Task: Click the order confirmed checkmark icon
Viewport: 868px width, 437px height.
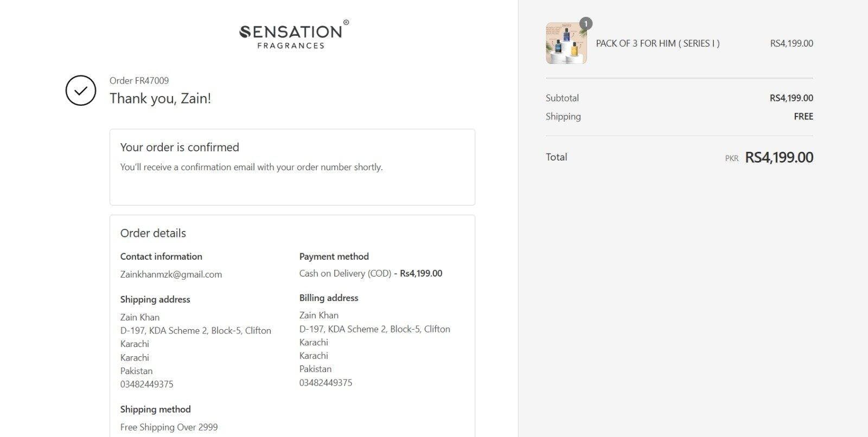Action: (81, 91)
